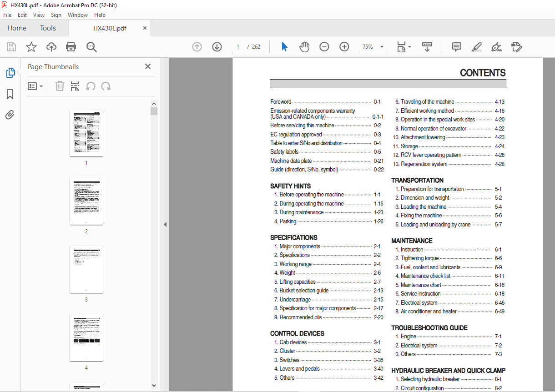Collapse the navigation pane with the arrow
This screenshot has width=555, height=392.
pyautogui.click(x=165, y=224)
